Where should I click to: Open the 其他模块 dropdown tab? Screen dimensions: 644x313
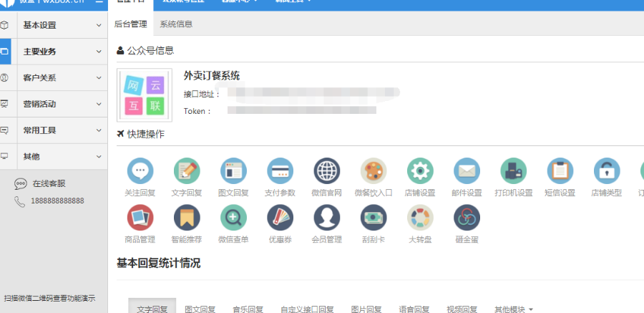click(x=513, y=309)
